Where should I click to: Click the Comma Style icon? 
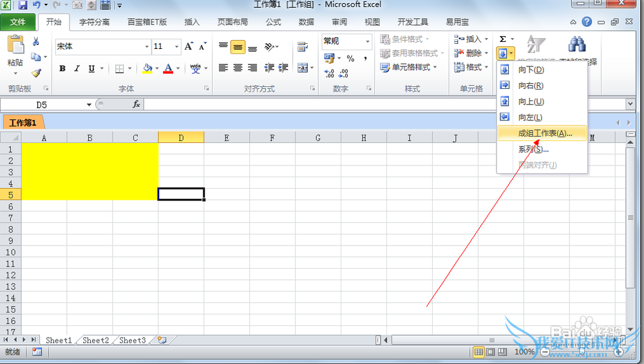[365, 59]
